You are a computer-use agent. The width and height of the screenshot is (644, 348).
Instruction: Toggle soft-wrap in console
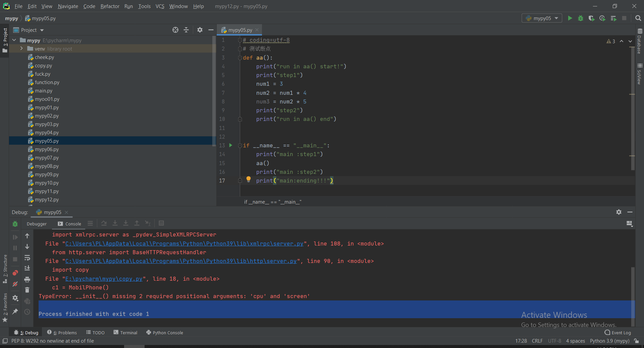[x=27, y=258]
